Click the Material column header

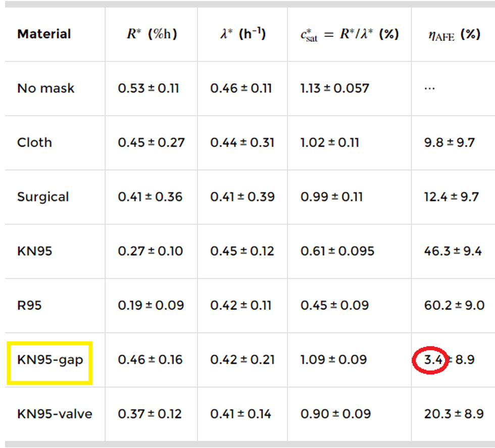[x=44, y=34]
